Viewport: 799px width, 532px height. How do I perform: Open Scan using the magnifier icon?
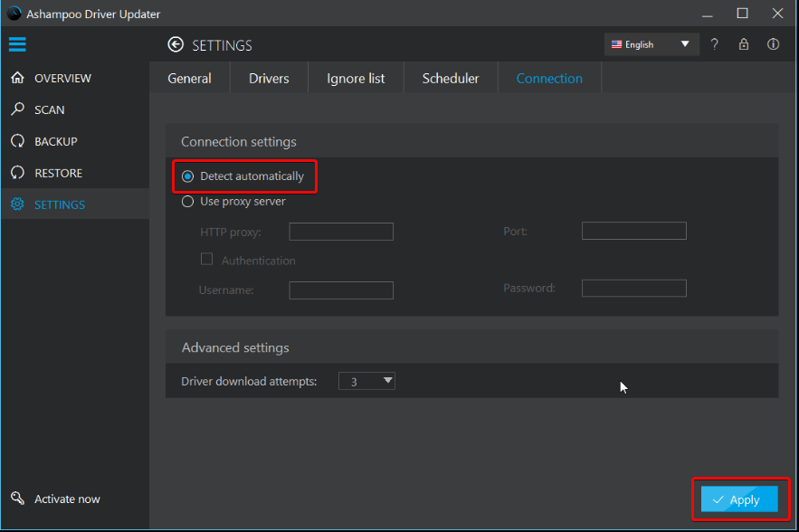[x=16, y=109]
